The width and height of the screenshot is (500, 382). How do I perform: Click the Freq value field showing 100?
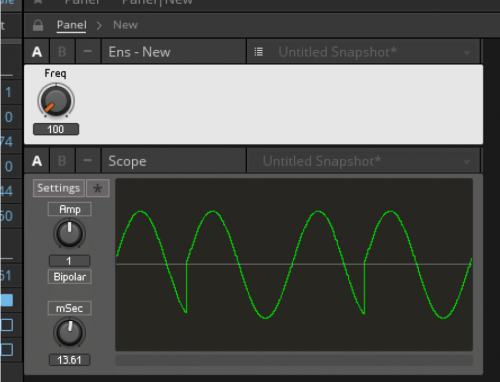click(x=56, y=129)
